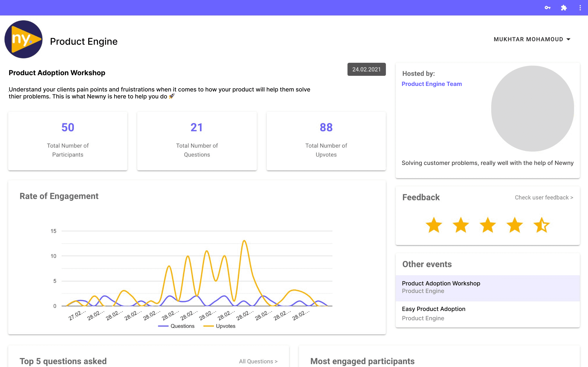Open All Questions link

[258, 361]
